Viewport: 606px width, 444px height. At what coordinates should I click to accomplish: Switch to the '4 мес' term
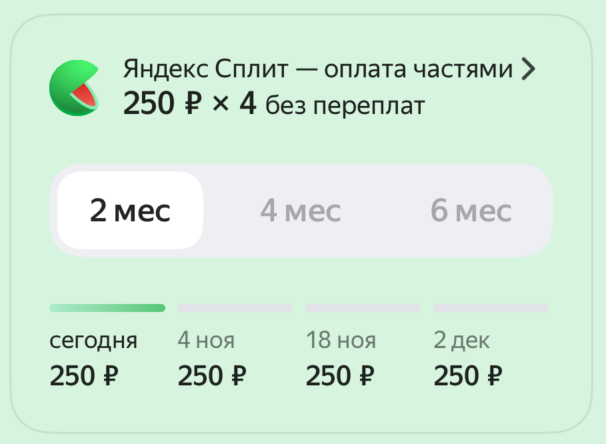tap(300, 211)
